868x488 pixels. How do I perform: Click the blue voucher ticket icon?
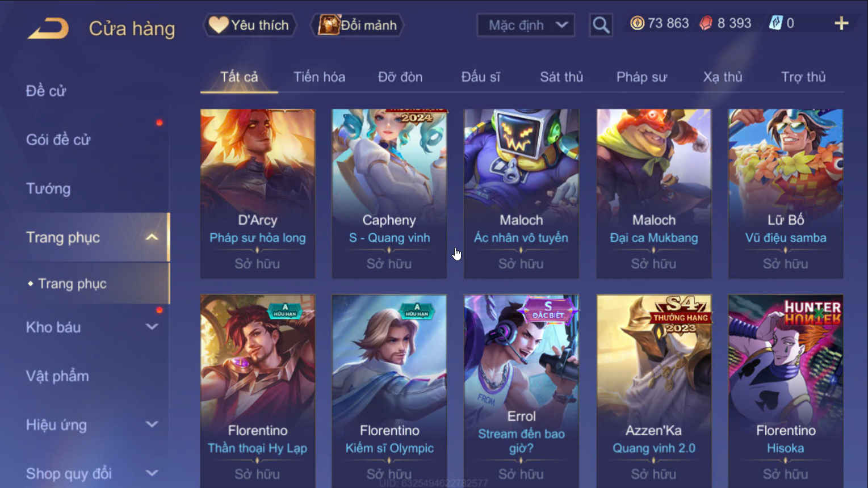click(775, 23)
